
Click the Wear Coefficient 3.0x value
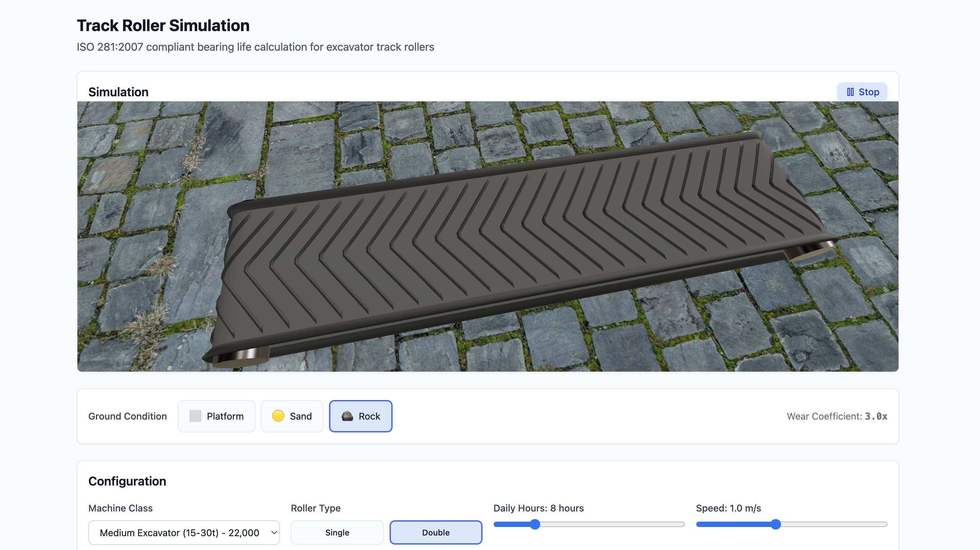876,416
